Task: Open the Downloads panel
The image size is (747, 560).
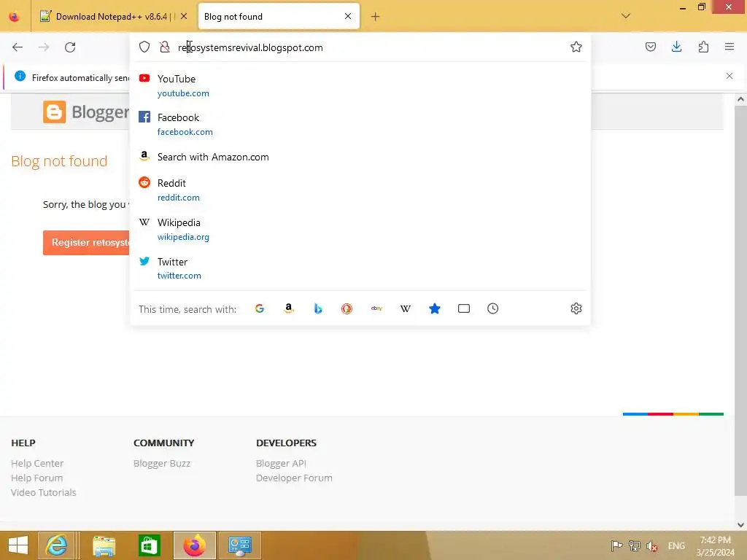Action: (x=676, y=47)
